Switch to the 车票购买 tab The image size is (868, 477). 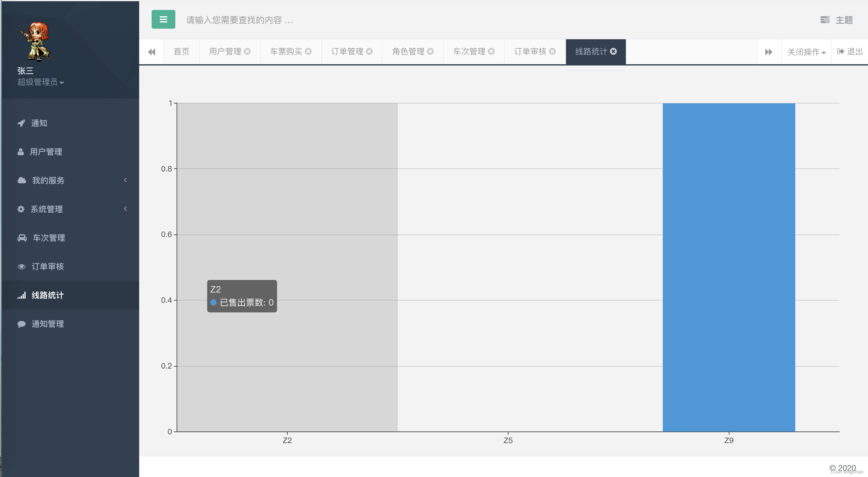click(286, 51)
